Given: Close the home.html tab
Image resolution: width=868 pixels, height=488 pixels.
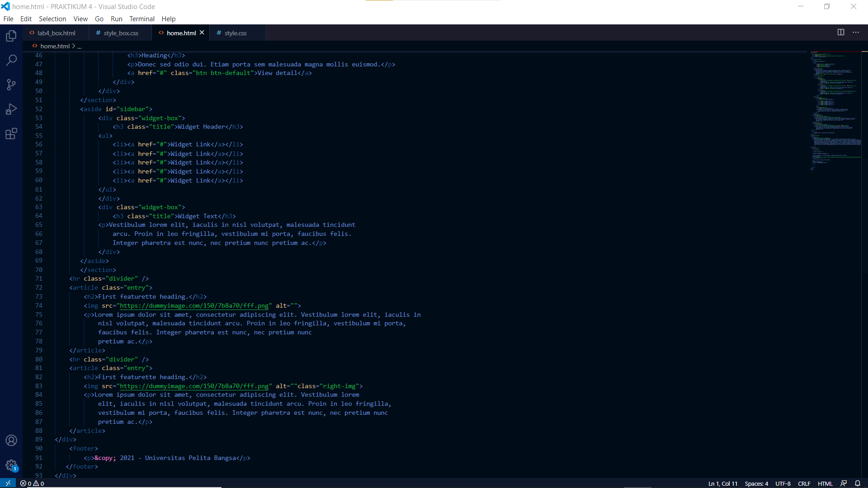Looking at the screenshot, I should tap(202, 33).
